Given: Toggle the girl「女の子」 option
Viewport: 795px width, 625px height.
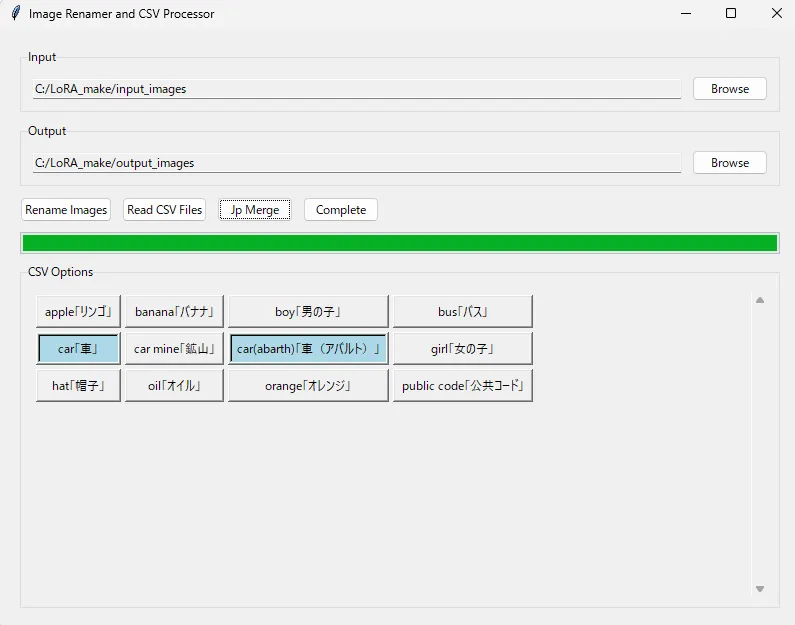Looking at the screenshot, I should pyautogui.click(x=462, y=349).
